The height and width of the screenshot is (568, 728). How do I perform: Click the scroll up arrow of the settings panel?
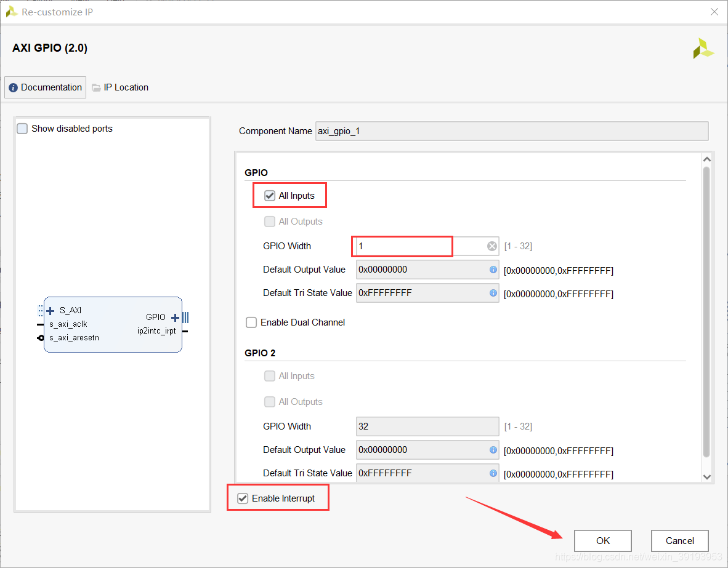706,159
